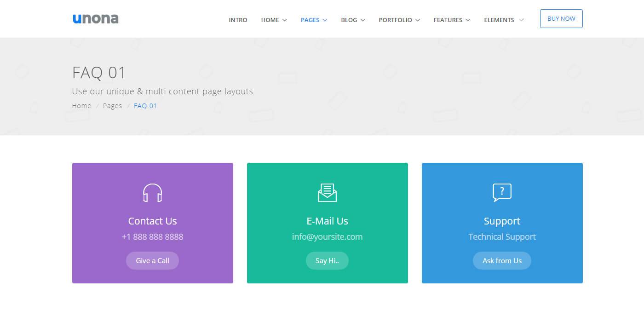Expand the Features dropdown arrow
The height and width of the screenshot is (311, 644).
coord(468,20)
